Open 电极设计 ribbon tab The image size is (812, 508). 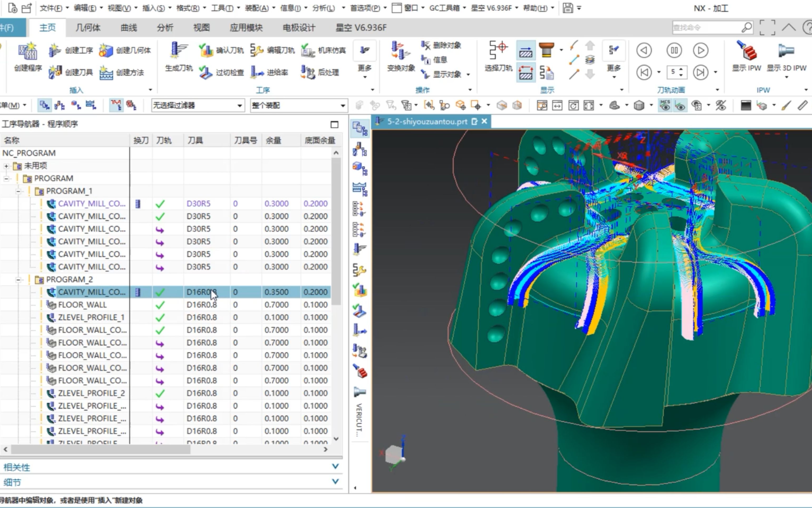(x=299, y=27)
